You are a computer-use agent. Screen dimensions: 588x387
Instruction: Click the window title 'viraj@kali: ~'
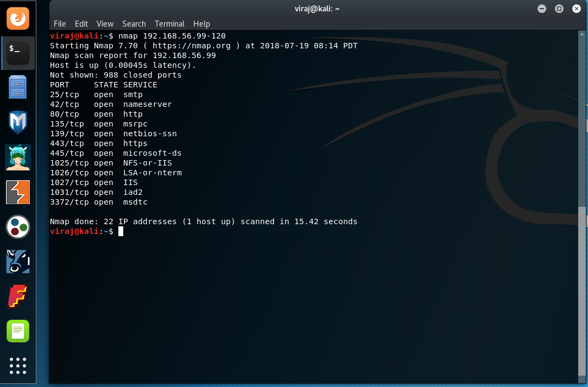tap(317, 9)
